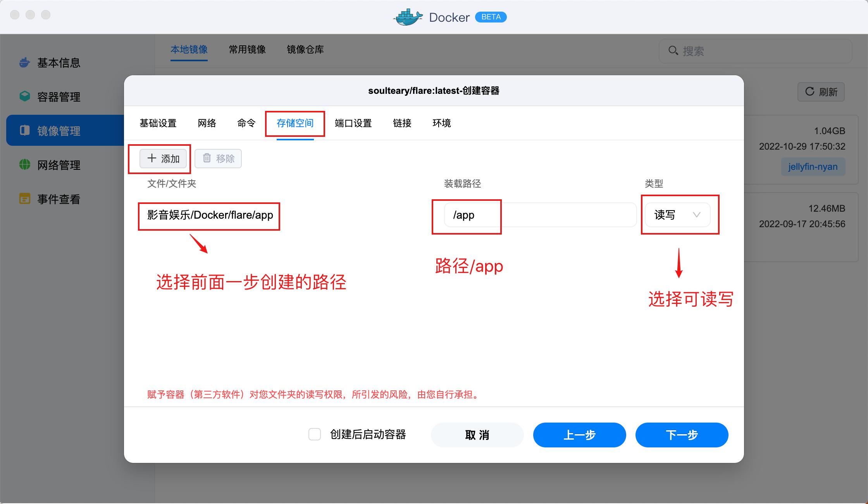868x504 pixels.
Task: Select the 事件查看 log icon
Action: (24, 199)
